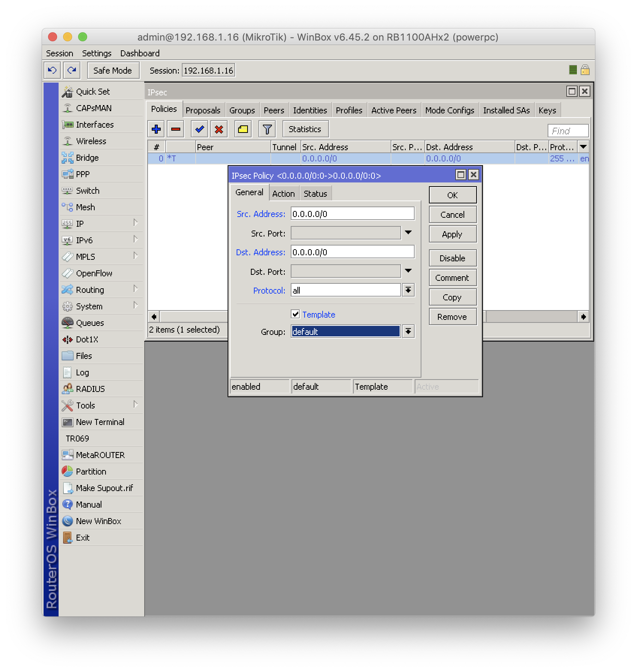Toggle the Template checkbox

pyautogui.click(x=296, y=314)
